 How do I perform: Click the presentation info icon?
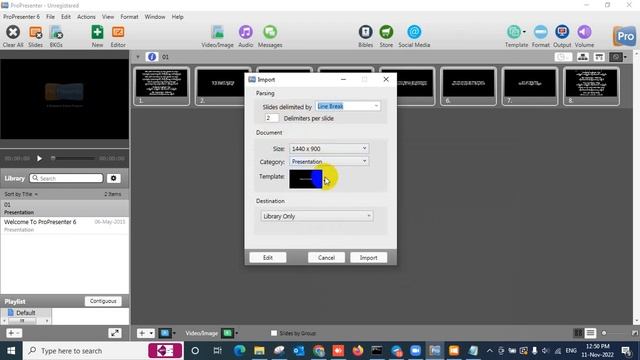[x=152, y=57]
